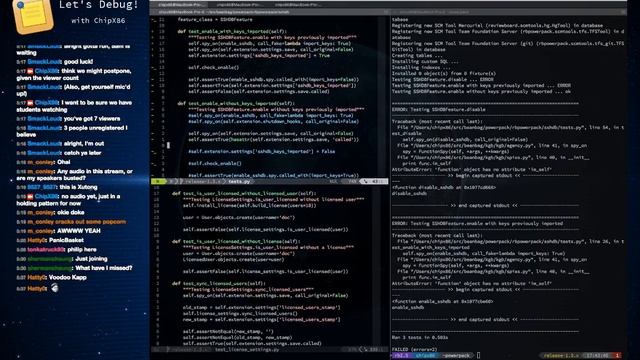Click 'def test_is_user_licensed_without_licensed_user' line
Viewport: 640px width, 360px height.
[x=244, y=193]
